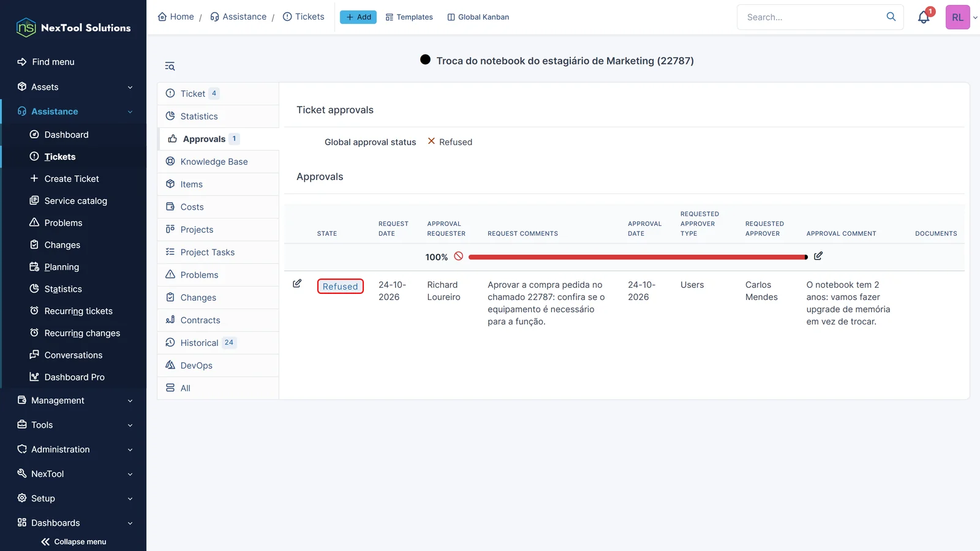The image size is (980, 551).
Task: Click the Refused state badge
Action: [x=341, y=287]
